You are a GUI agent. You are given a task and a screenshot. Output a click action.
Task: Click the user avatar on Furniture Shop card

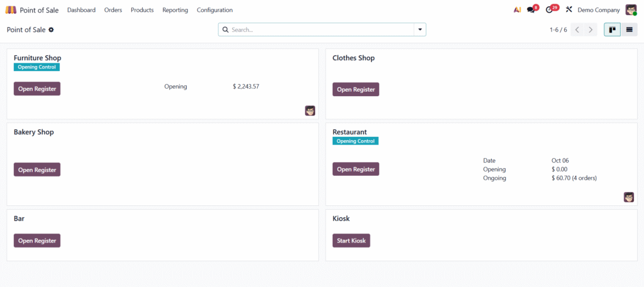pos(310,111)
